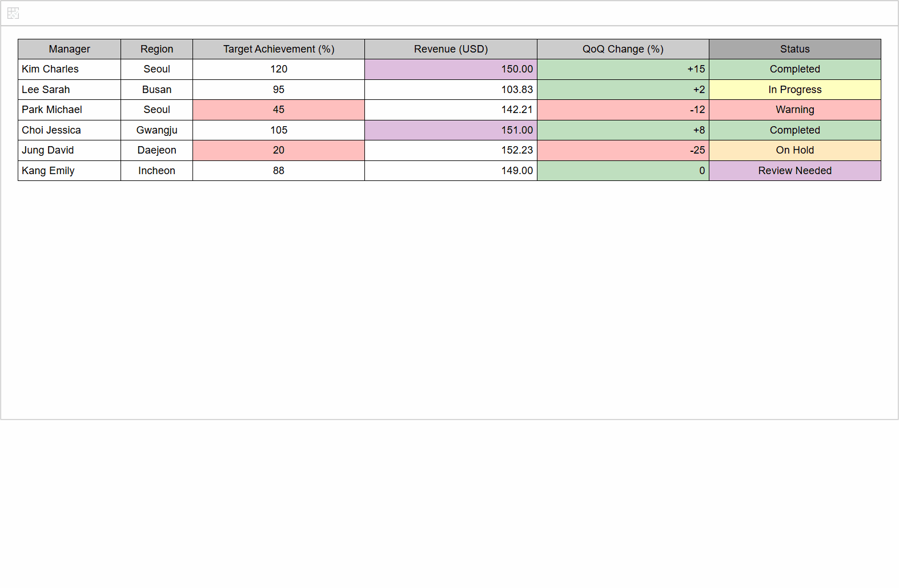This screenshot has width=899, height=588.
Task: Select the Park Michael cell
Action: [69, 110]
